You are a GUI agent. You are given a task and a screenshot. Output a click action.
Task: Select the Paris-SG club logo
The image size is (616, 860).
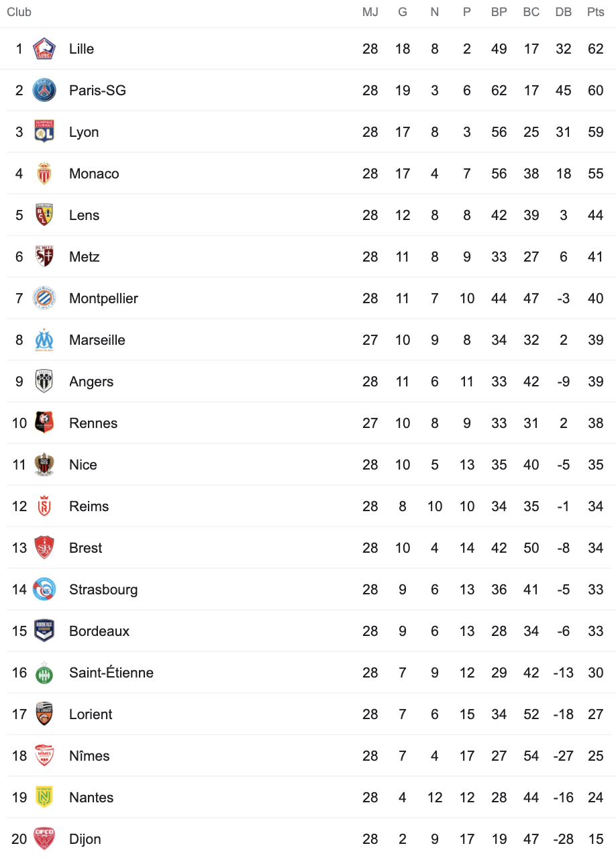click(44, 91)
